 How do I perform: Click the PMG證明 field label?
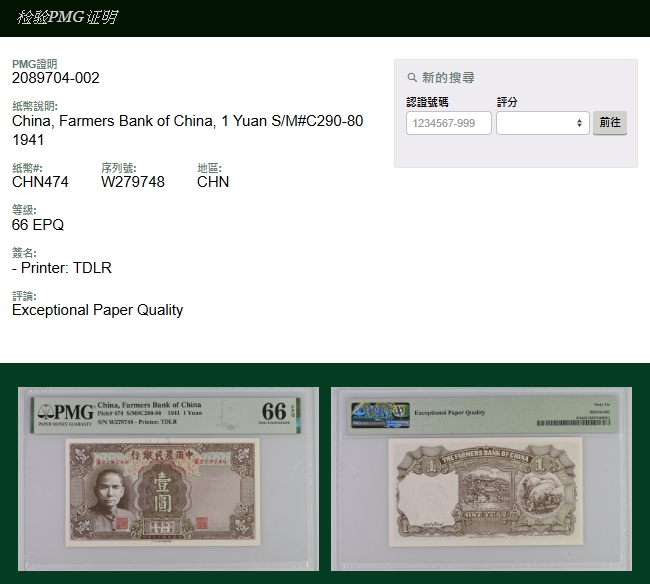click(x=34, y=64)
